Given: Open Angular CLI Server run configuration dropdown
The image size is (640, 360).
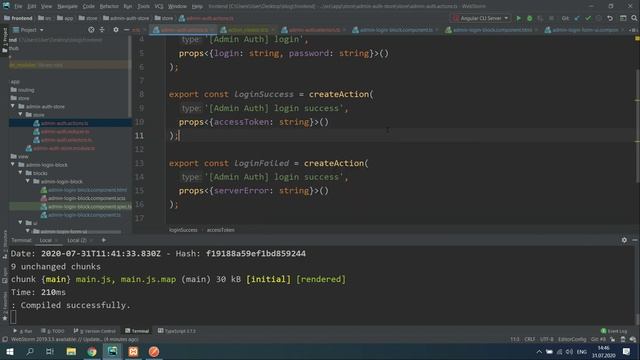Looking at the screenshot, I should [x=482, y=18].
